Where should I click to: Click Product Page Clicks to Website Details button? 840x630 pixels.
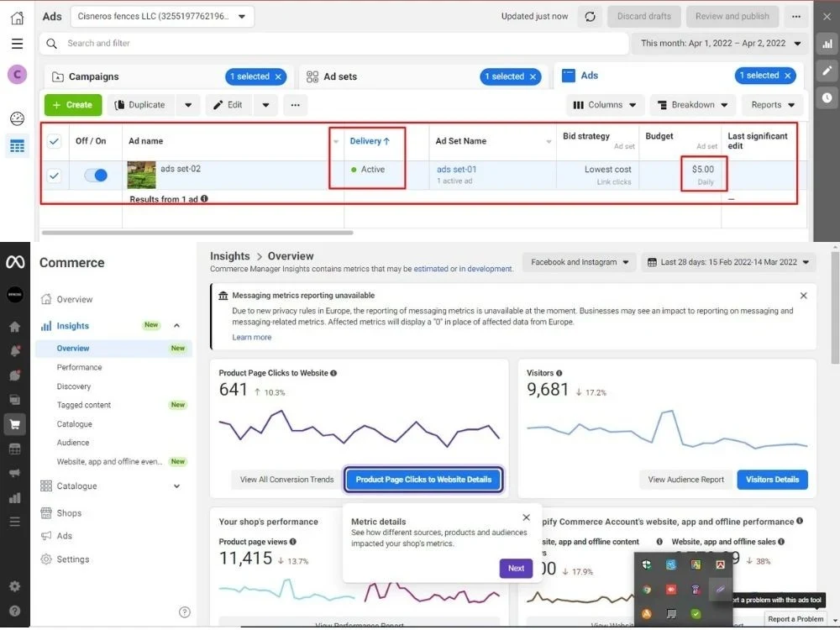(x=423, y=480)
